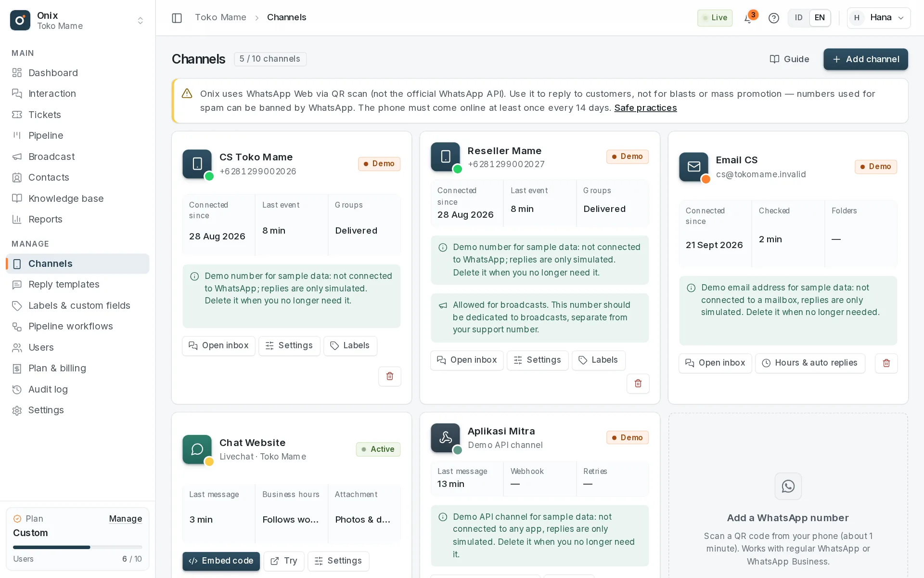Click Manage plan link
This screenshot has width=924, height=578.
click(x=125, y=519)
